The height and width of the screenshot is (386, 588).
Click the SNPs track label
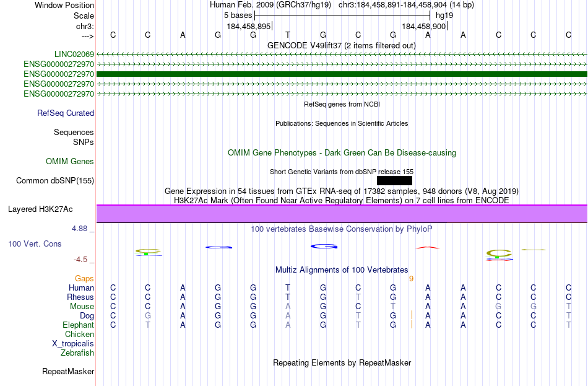(84, 143)
